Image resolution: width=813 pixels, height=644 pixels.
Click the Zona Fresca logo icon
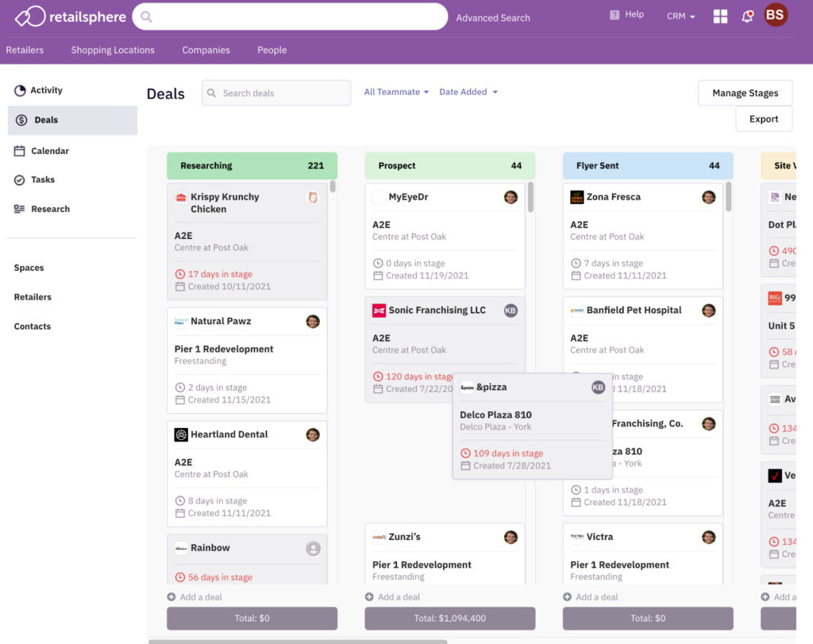577,197
